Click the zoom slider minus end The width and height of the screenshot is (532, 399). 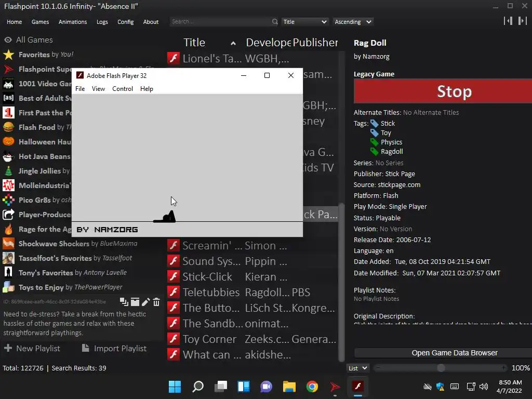(378, 368)
